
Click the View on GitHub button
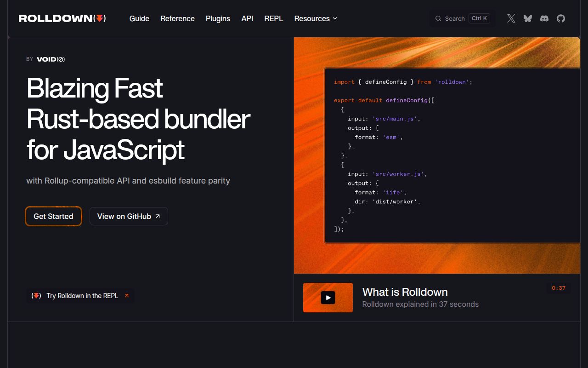129,216
